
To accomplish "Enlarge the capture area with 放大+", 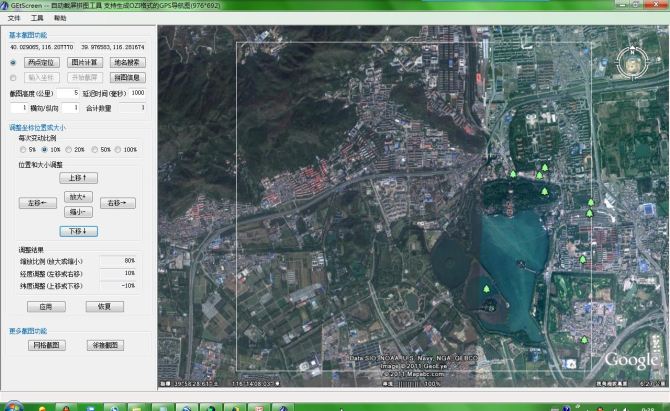I will 78,197.
